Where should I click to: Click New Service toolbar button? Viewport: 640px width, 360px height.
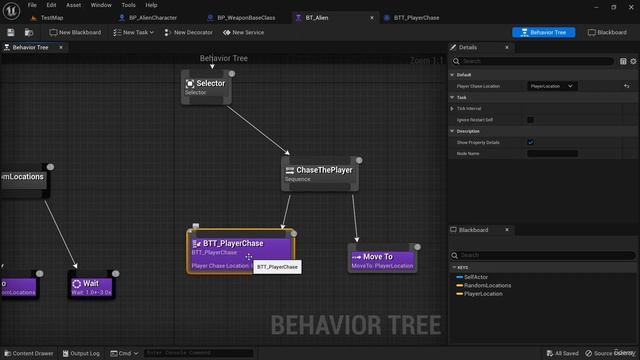pyautogui.click(x=244, y=32)
